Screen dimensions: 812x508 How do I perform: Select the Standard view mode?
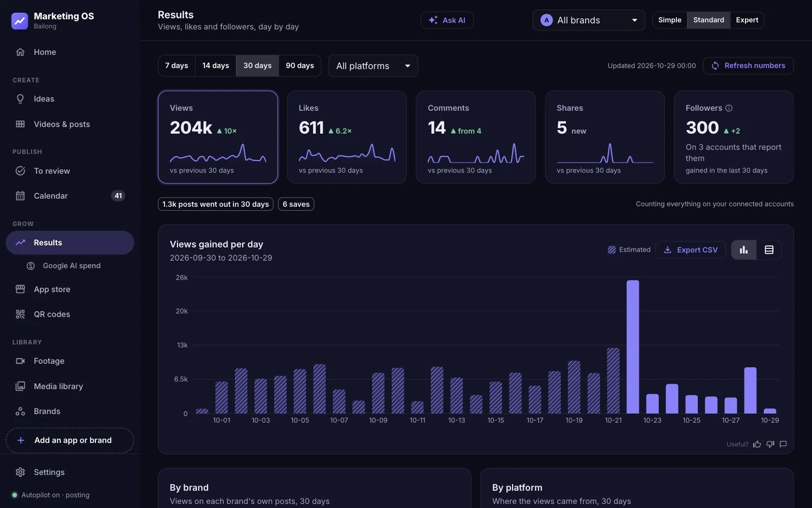click(709, 20)
